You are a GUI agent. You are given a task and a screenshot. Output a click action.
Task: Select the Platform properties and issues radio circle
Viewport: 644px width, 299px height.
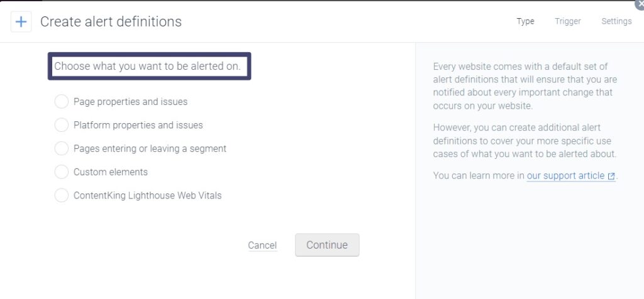pyautogui.click(x=61, y=125)
